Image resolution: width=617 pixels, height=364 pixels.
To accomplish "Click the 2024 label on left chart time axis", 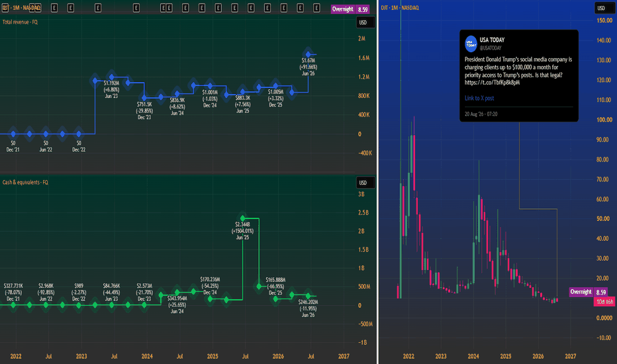I will point(147,356).
